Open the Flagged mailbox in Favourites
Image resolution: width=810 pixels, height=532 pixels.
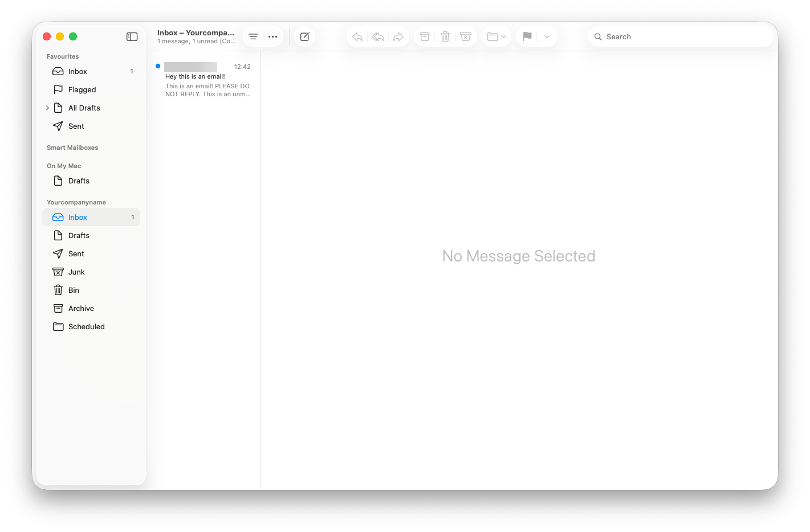pos(82,89)
